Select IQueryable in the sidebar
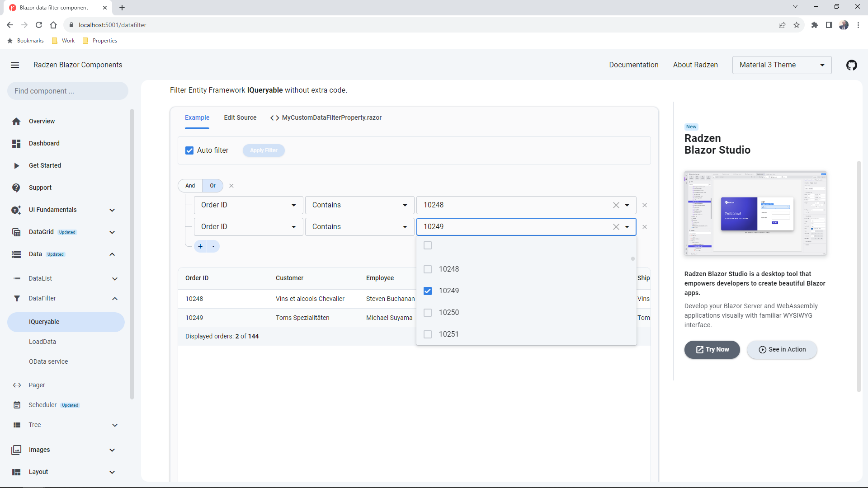 [66, 322]
